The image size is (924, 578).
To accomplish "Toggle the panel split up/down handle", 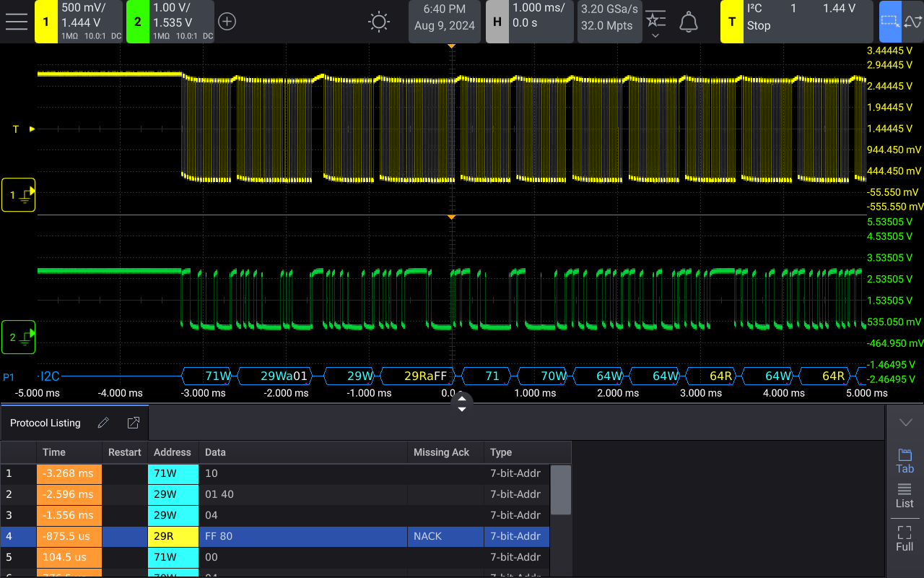I will 462,402.
